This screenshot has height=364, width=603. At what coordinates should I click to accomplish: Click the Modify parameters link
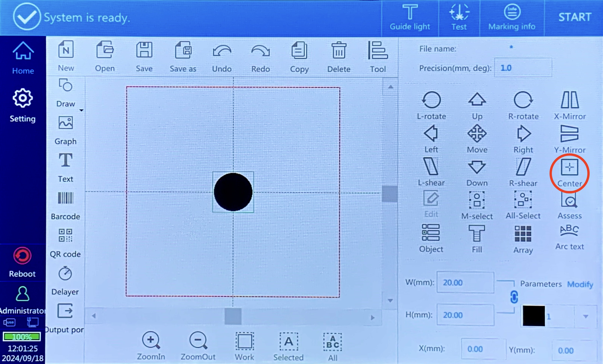click(580, 284)
